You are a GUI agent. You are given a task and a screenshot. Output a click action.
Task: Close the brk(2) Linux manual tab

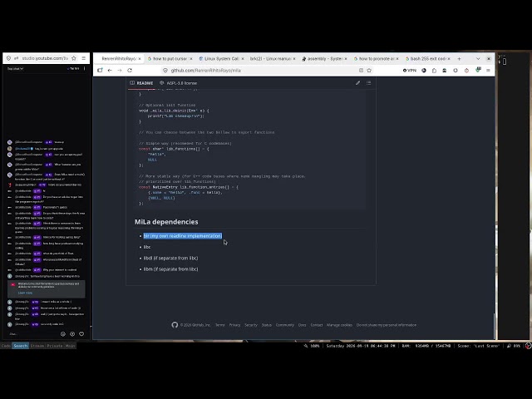294,59
